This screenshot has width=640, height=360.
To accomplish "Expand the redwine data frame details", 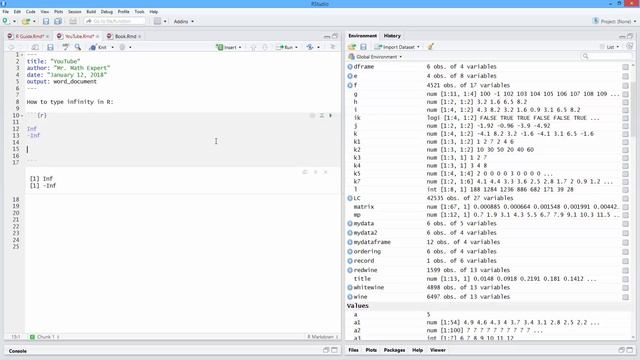I will tap(350, 270).
